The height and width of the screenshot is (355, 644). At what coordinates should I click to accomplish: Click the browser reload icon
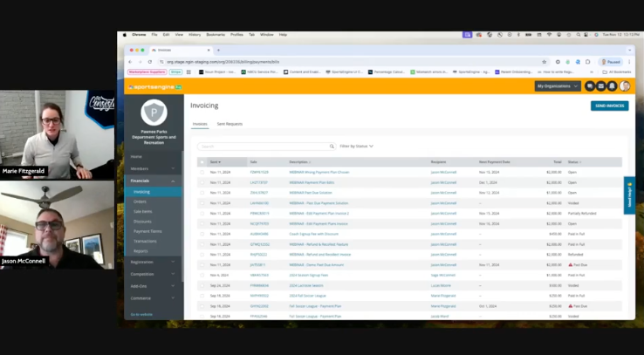pyautogui.click(x=149, y=62)
